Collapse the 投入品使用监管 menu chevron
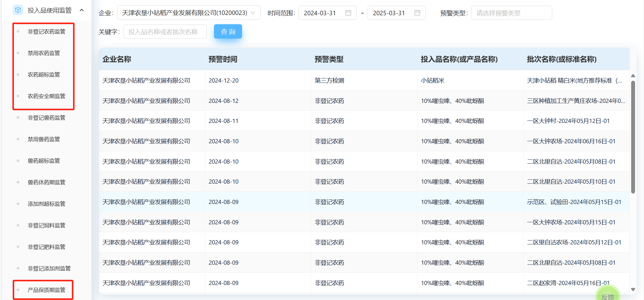This screenshot has height=300, width=644. (x=82, y=10)
